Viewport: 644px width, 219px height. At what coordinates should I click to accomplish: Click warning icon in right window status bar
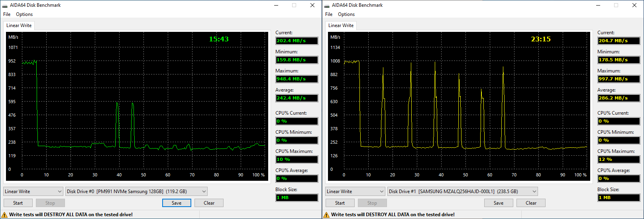click(326, 215)
